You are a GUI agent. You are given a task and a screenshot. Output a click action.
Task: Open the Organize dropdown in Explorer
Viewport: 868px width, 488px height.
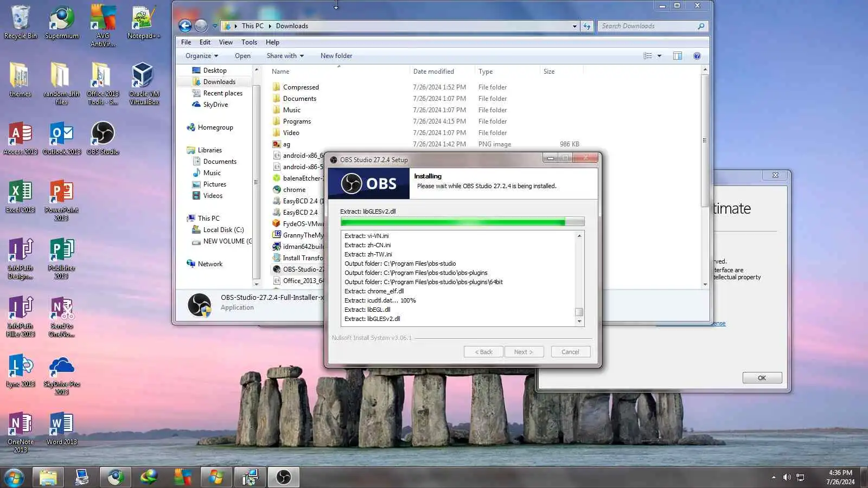201,56
